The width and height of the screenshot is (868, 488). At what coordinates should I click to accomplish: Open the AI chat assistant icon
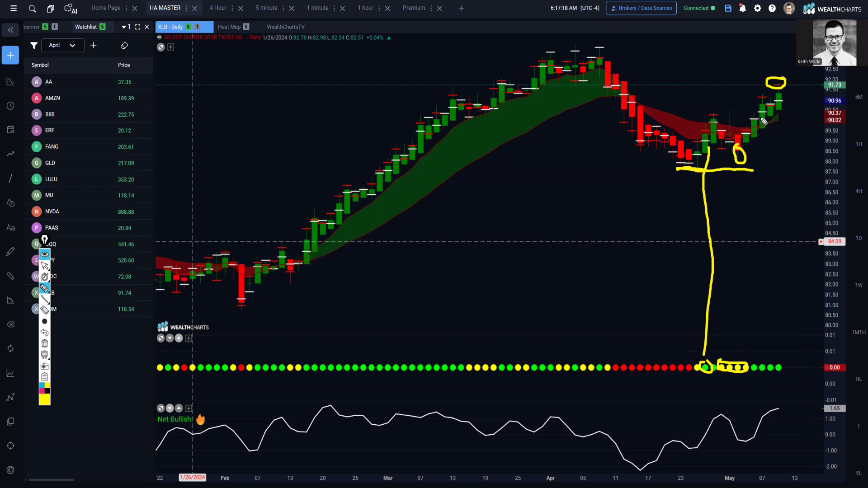(x=71, y=8)
